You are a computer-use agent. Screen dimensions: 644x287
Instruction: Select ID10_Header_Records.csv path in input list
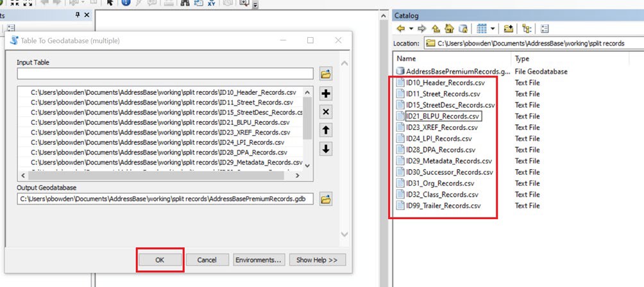tap(164, 92)
